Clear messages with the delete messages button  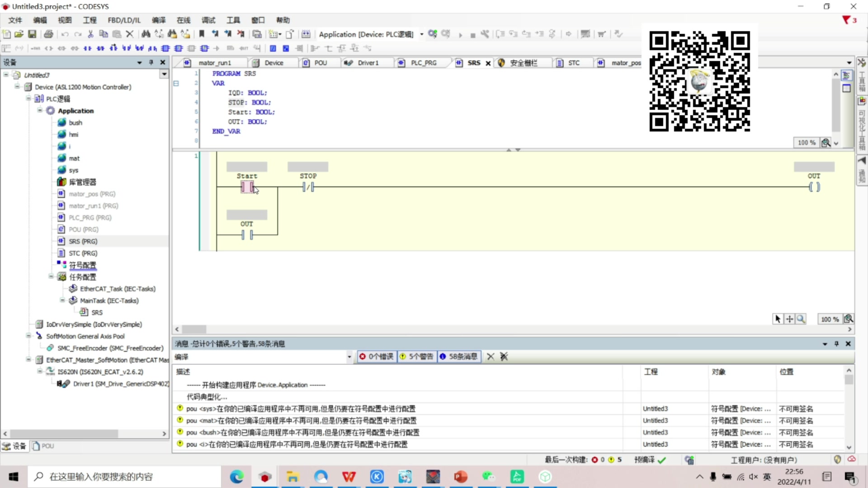pyautogui.click(x=491, y=357)
